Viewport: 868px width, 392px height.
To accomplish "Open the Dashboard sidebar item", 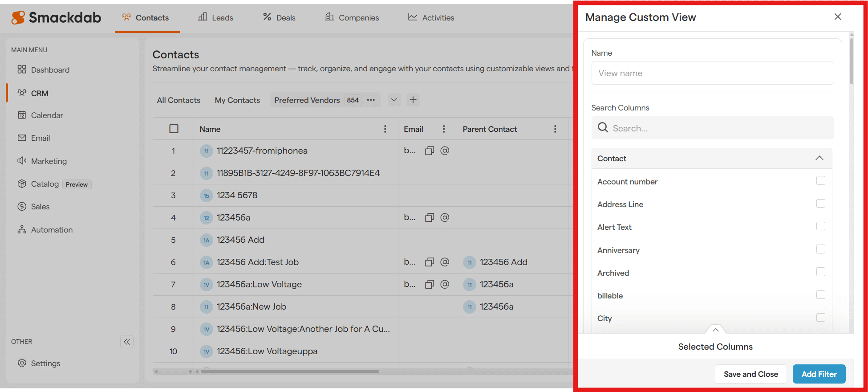I will (44, 70).
